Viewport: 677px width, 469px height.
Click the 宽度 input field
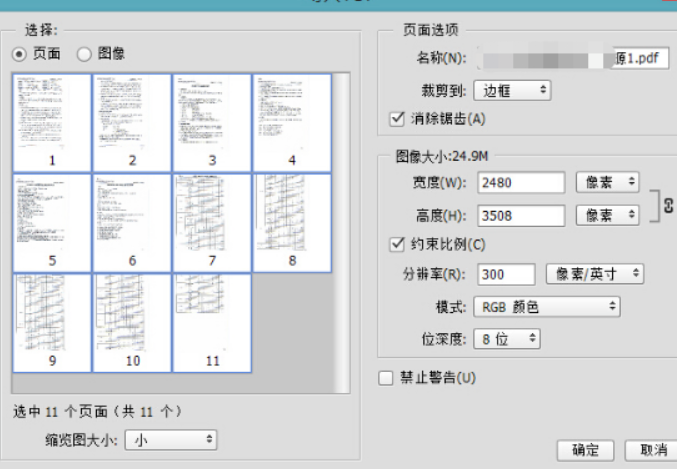[x=521, y=182]
